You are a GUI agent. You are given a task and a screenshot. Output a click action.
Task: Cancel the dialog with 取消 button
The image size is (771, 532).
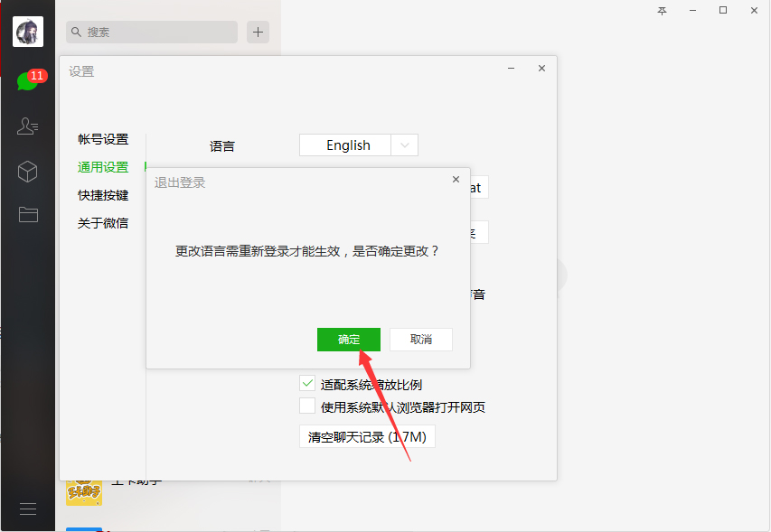[420, 339]
